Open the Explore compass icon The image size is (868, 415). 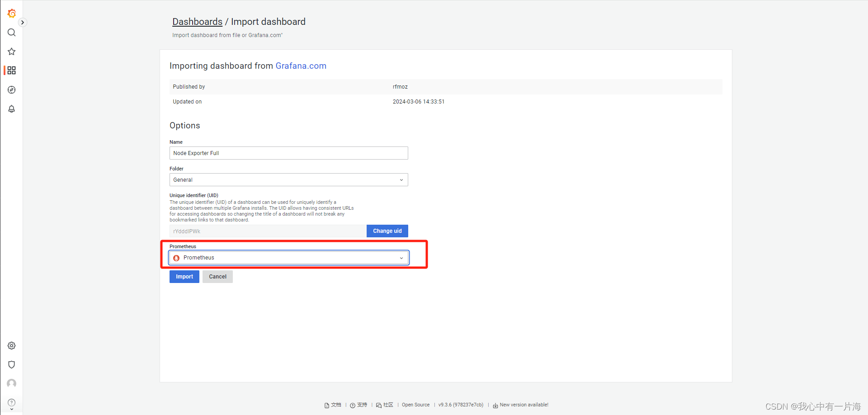(12, 90)
